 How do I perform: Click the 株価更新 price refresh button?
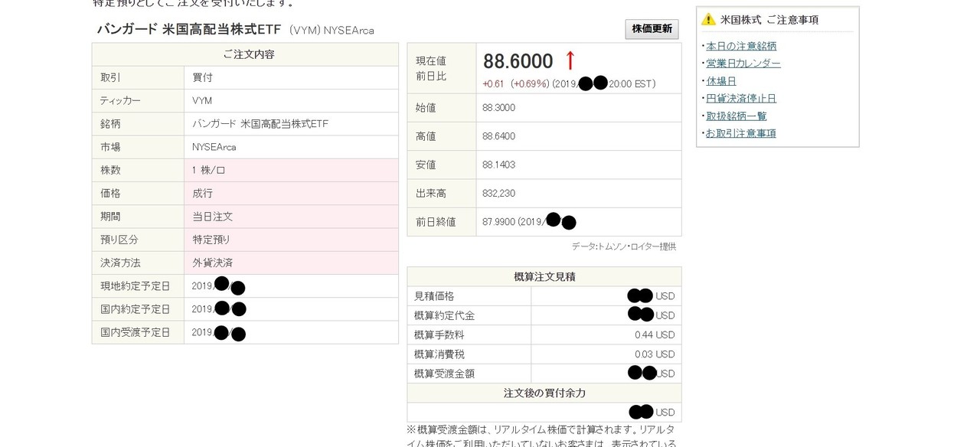[652, 29]
